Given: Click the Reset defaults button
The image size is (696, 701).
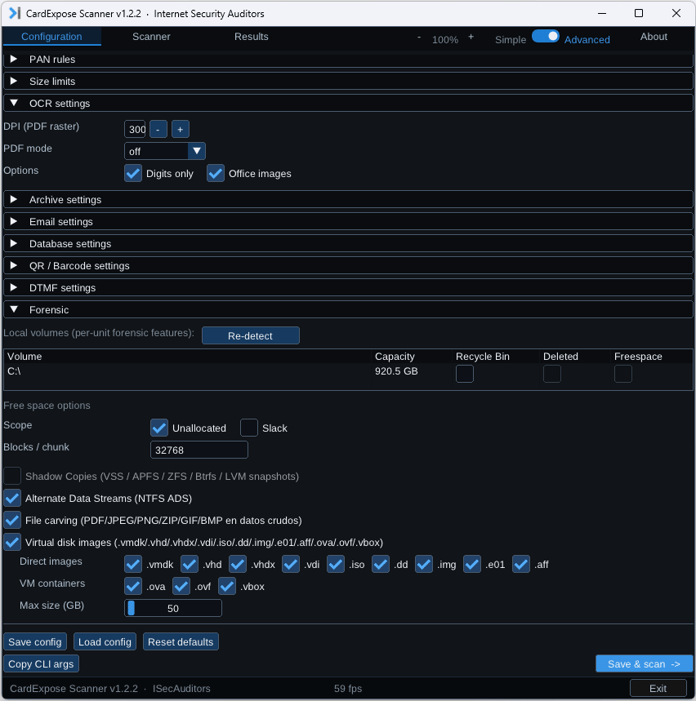Looking at the screenshot, I should click(181, 642).
